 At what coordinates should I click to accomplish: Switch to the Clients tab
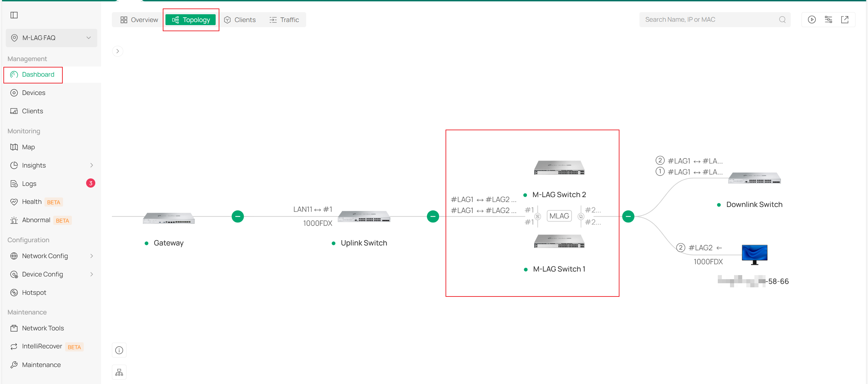pos(240,20)
